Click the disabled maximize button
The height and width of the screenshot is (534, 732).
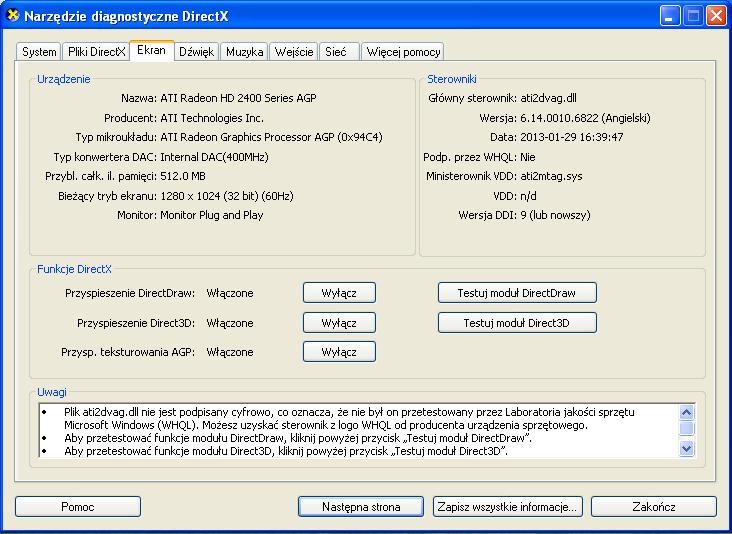(693, 16)
